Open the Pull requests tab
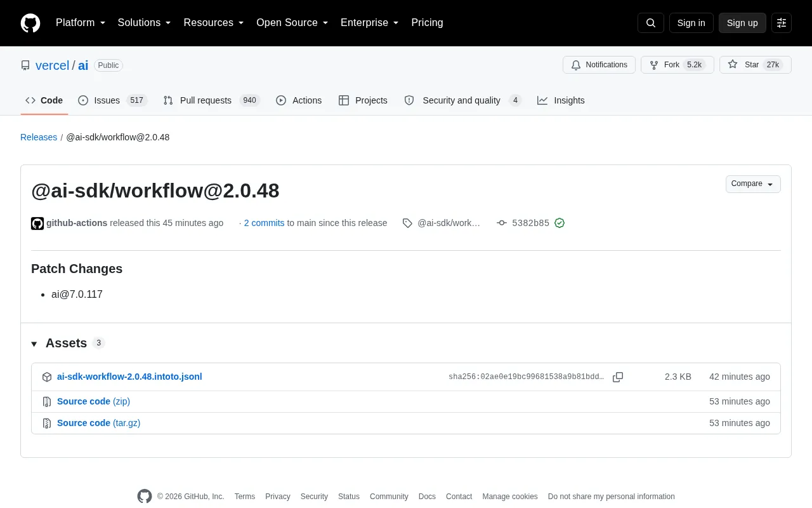This screenshot has height=508, width=812. [x=211, y=100]
